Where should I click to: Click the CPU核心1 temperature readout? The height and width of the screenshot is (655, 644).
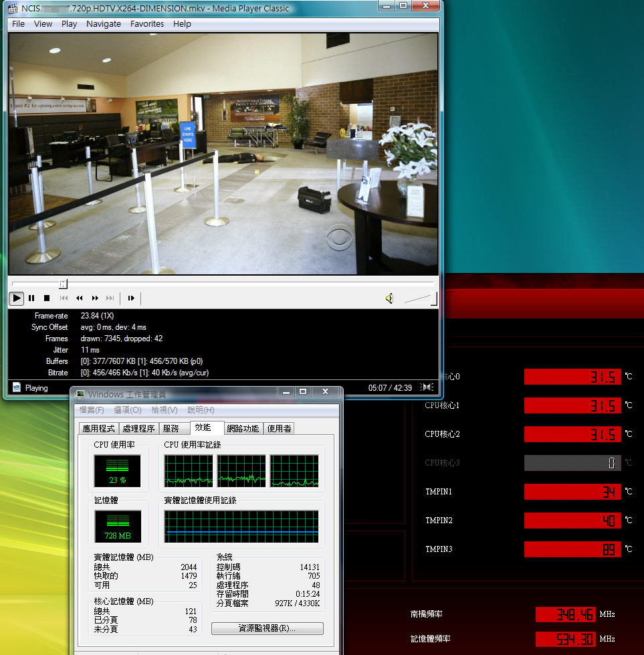pos(572,405)
